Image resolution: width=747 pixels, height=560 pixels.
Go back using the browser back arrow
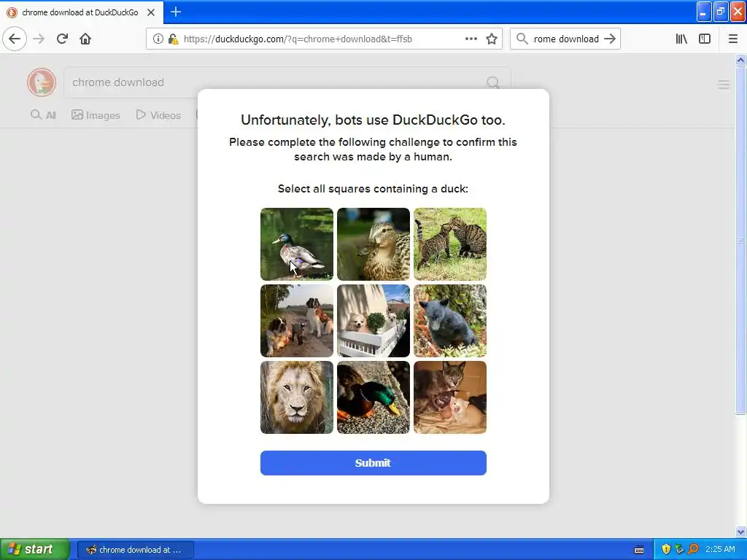15,39
